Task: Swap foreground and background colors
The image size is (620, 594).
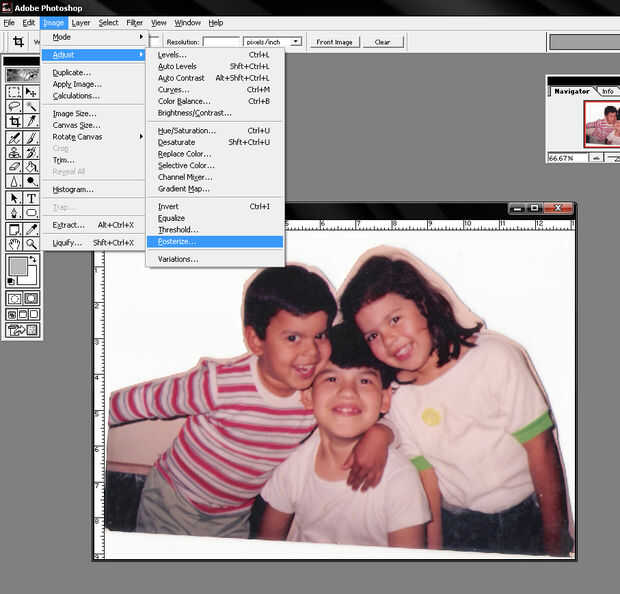Action: click(x=34, y=261)
